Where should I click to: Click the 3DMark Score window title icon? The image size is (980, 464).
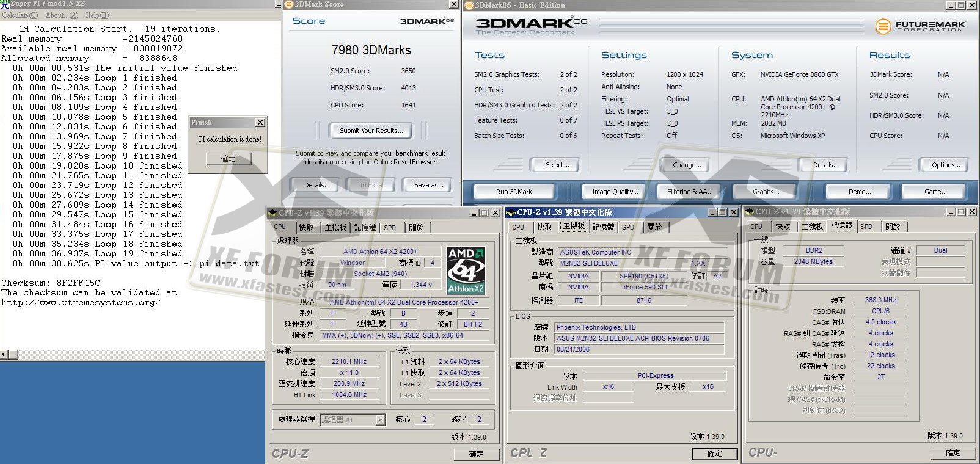(289, 4)
